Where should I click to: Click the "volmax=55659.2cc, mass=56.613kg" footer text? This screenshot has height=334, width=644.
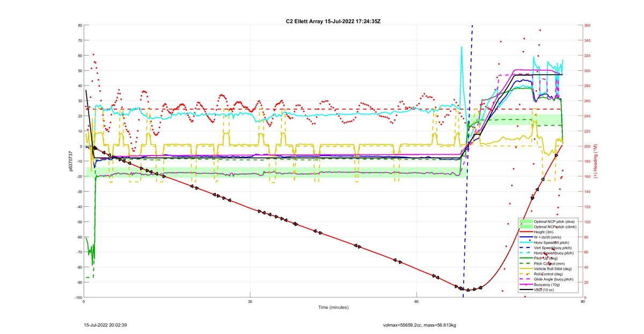(419, 325)
